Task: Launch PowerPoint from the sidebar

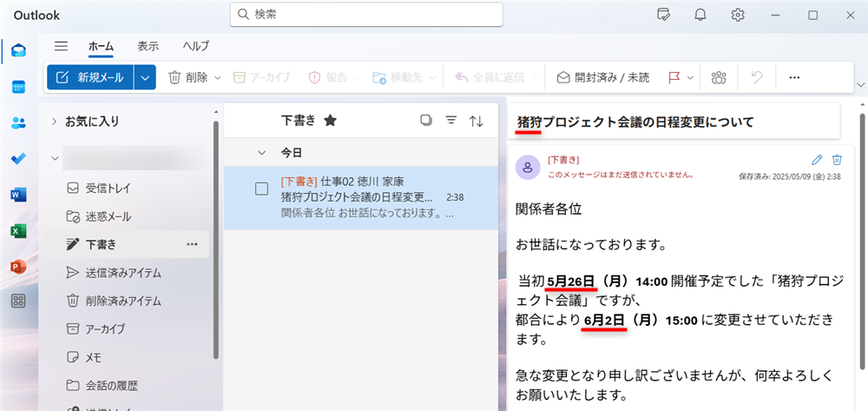Action: pos(18,266)
